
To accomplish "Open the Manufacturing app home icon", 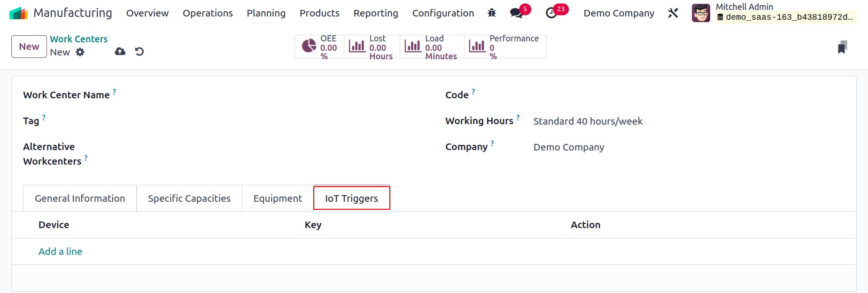I will tap(19, 13).
